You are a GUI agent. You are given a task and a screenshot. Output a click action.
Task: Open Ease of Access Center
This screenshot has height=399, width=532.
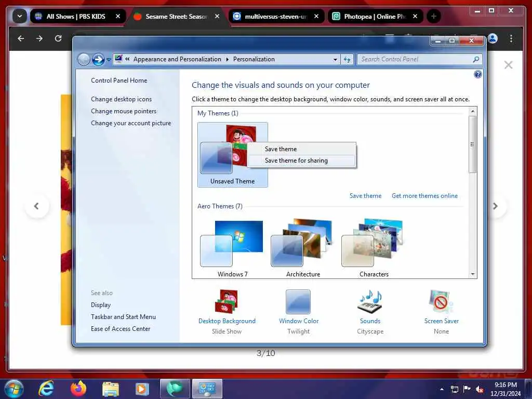tap(121, 328)
